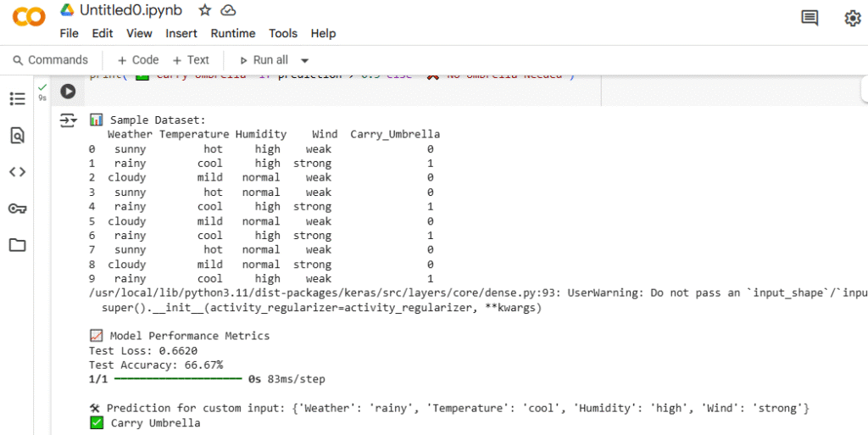Click the Commands search button
The width and height of the screenshot is (868, 435).
pyautogui.click(x=50, y=60)
